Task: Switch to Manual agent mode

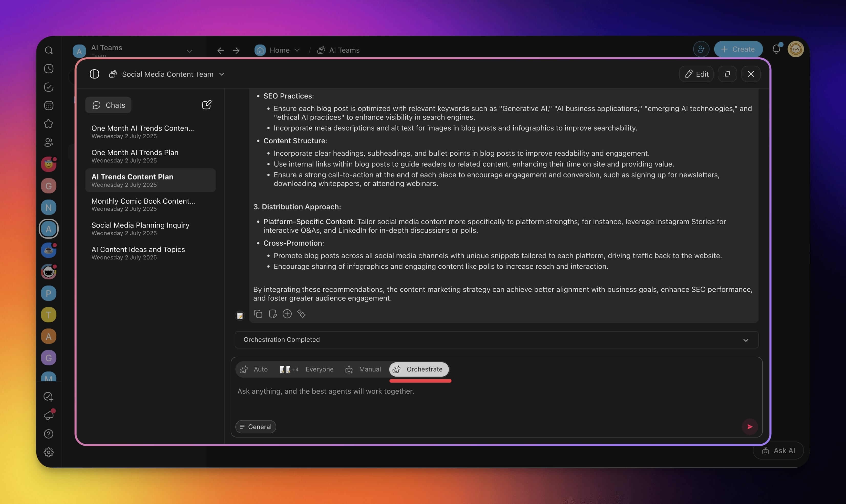Action: pyautogui.click(x=363, y=369)
